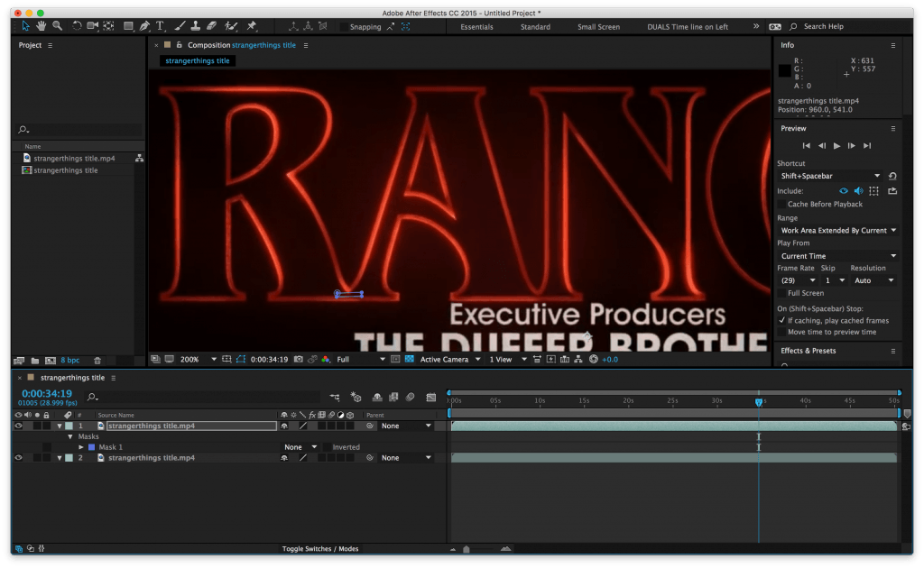Hide layer 1 using its eye icon
924x568 pixels.
coord(18,426)
